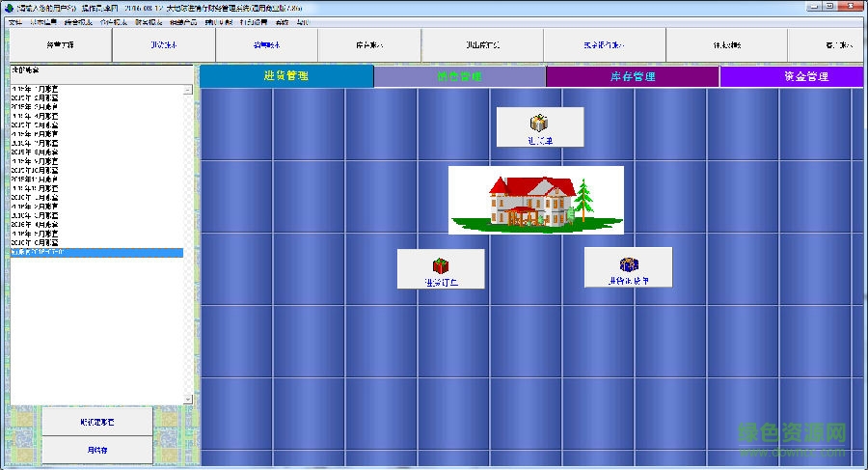This screenshot has height=470, width=868.
Task: Open the 帮助 menu in the menu bar
Action: (x=303, y=21)
